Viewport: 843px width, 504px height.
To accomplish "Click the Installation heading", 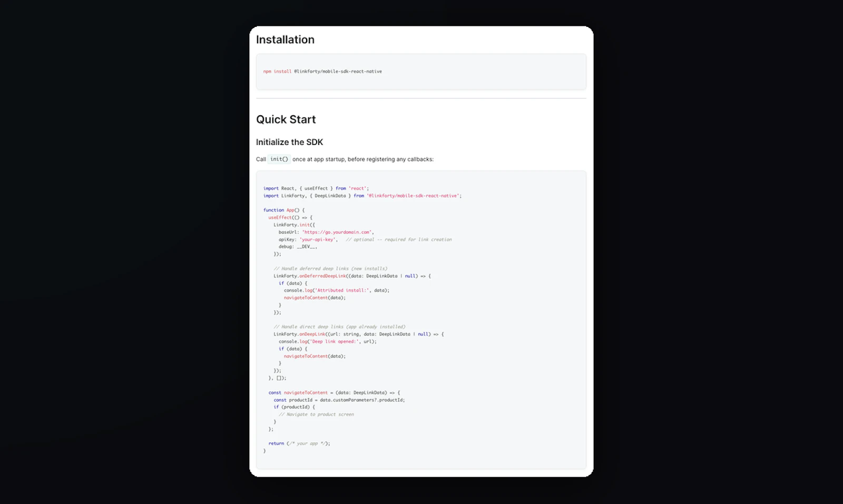I will 285,39.
